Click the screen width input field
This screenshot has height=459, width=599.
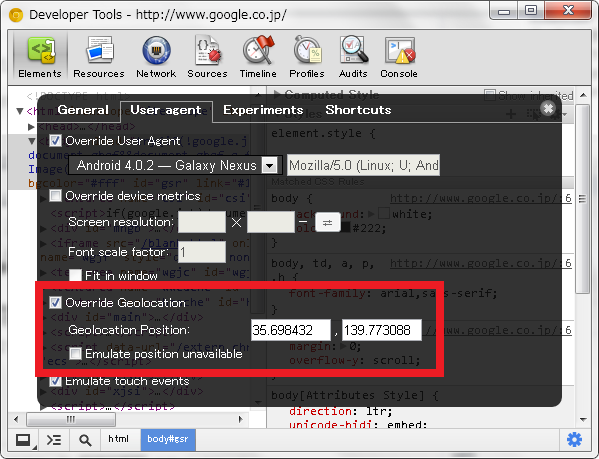point(202,222)
